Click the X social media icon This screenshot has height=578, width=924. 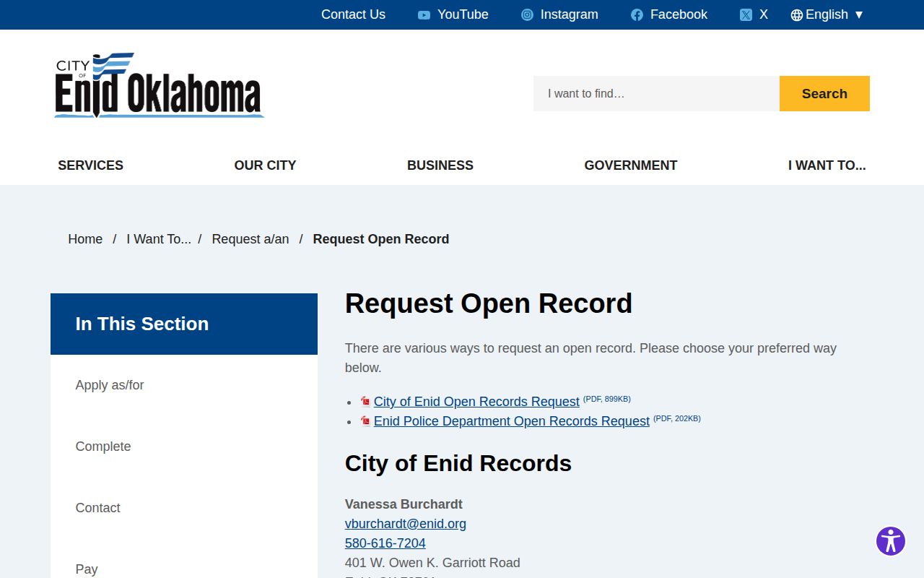click(x=746, y=15)
